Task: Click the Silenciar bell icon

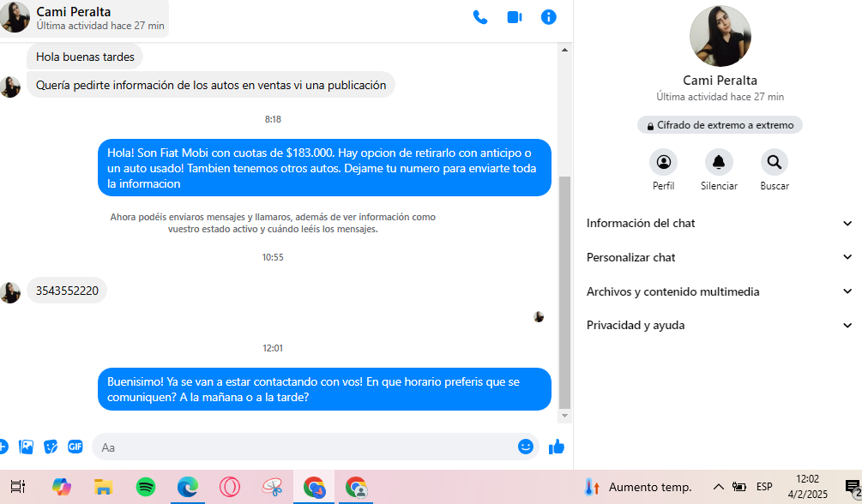Action: (719, 162)
